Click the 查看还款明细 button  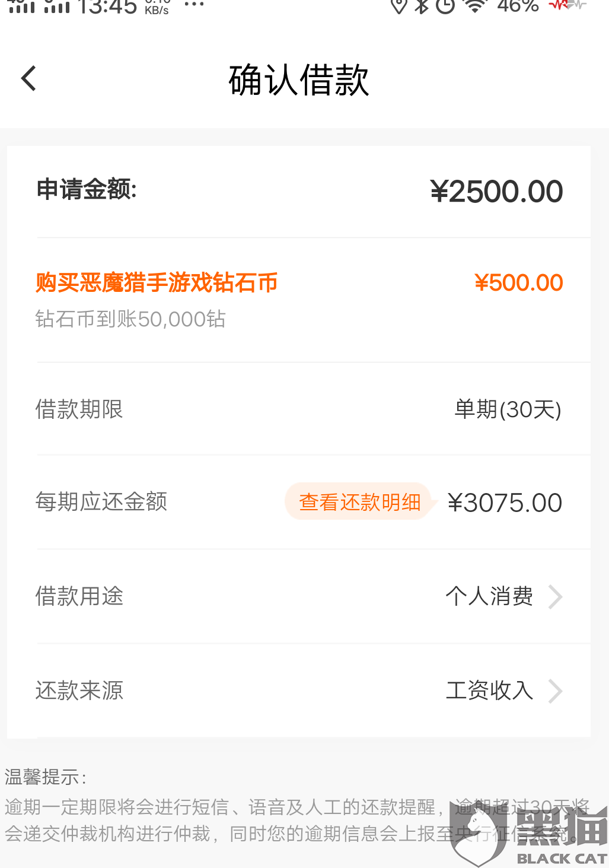click(x=359, y=502)
